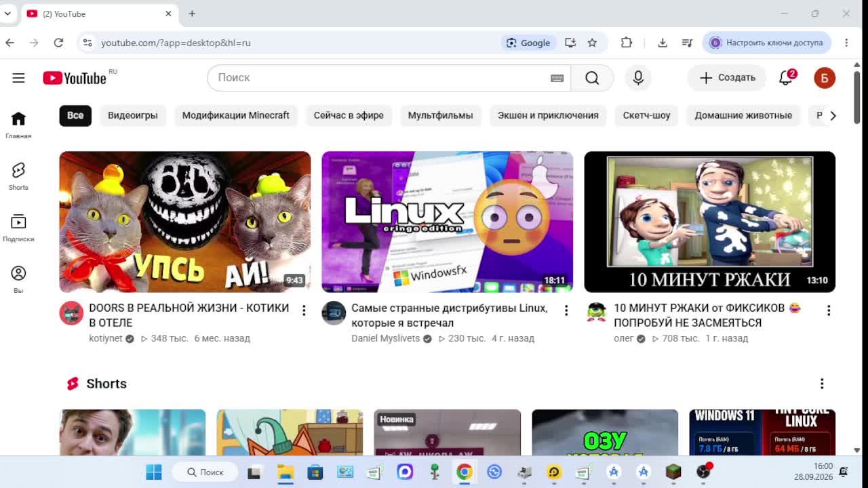
Task: Open the account avatar menu
Action: 825,78
